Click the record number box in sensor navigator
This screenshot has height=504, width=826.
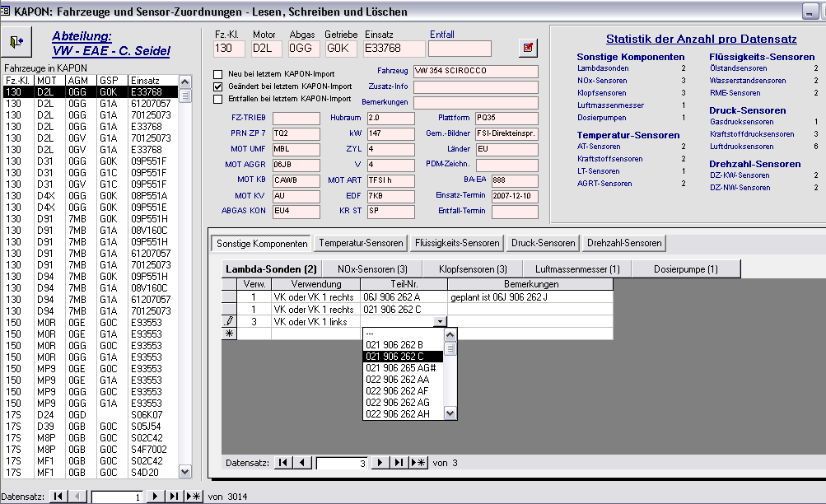(x=341, y=464)
